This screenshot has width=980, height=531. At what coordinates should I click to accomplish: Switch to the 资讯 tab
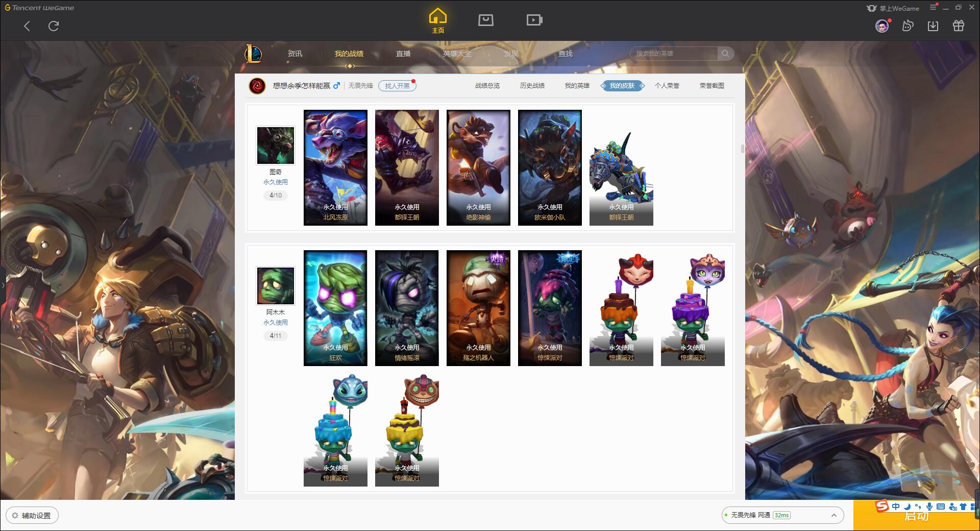coord(295,54)
